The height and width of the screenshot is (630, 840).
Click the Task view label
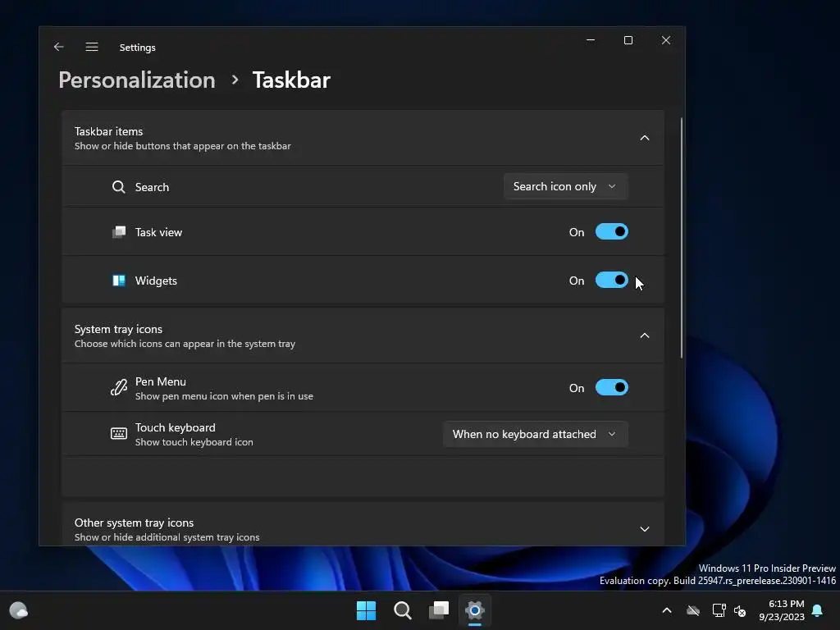pos(158,232)
